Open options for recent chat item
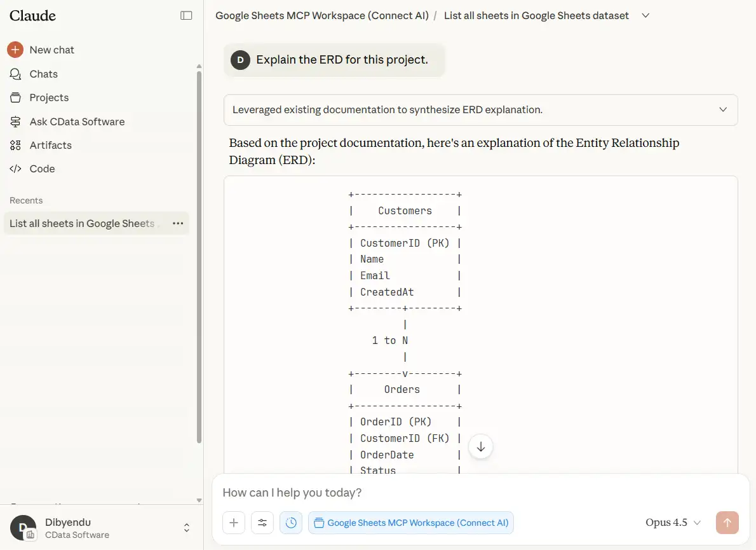Viewport: 756px width, 550px height. tap(178, 223)
